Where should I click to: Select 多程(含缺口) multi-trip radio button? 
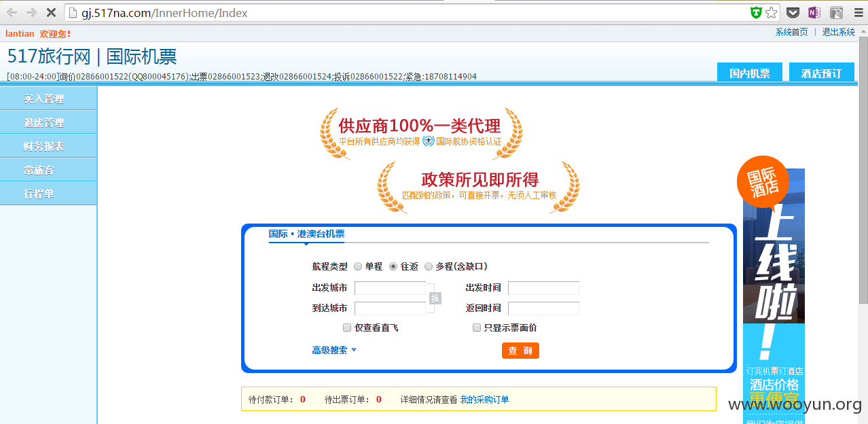[429, 266]
